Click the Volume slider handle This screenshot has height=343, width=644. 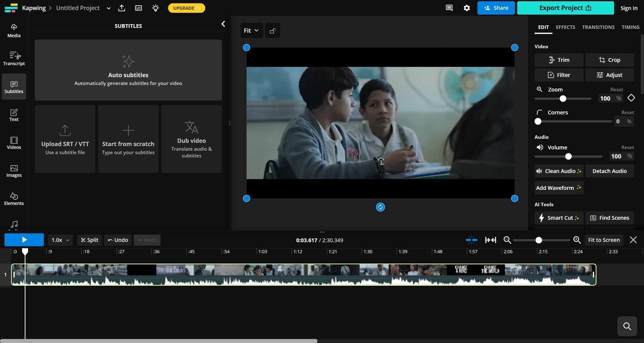(568, 157)
